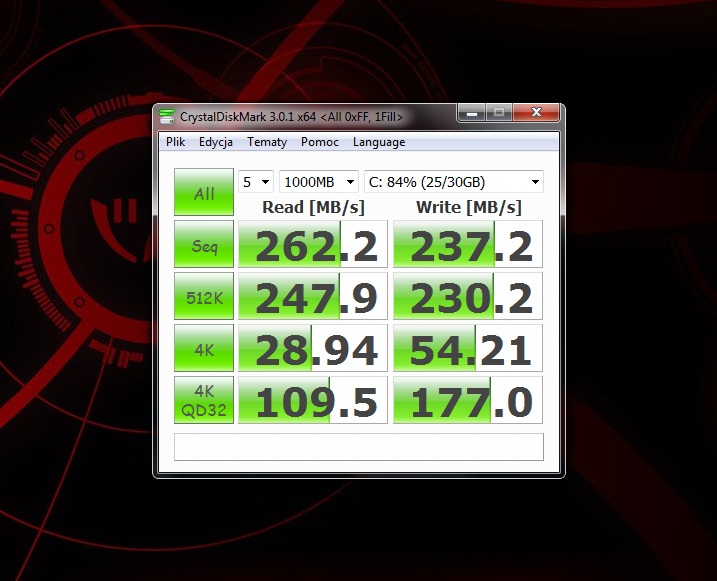Open the Edycja menu
The width and height of the screenshot is (717, 581).
216,142
